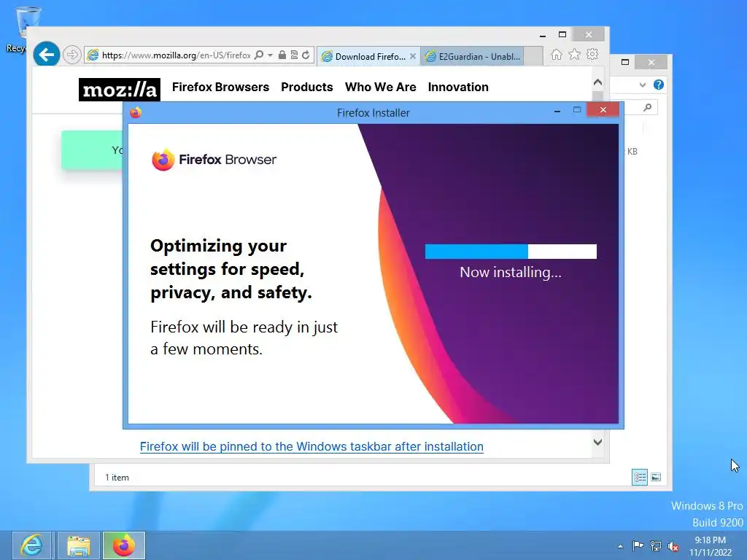
Task: Click the muted volume speaker tray icon
Action: click(x=673, y=546)
